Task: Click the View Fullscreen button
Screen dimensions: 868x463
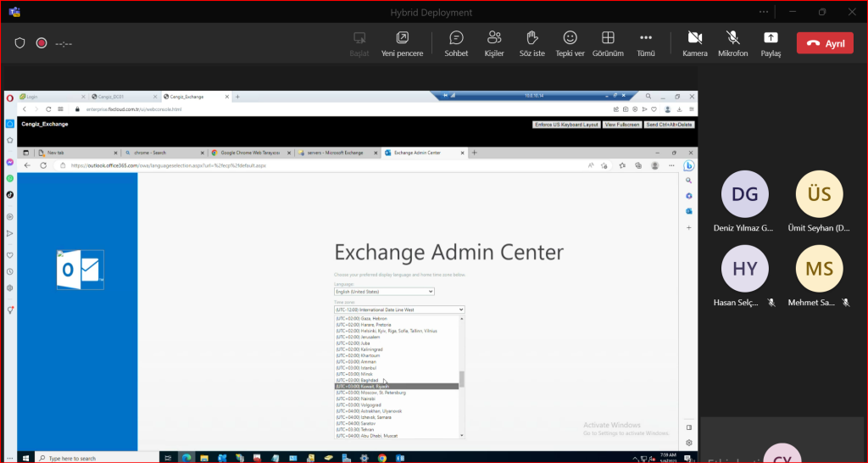Action: click(x=621, y=125)
